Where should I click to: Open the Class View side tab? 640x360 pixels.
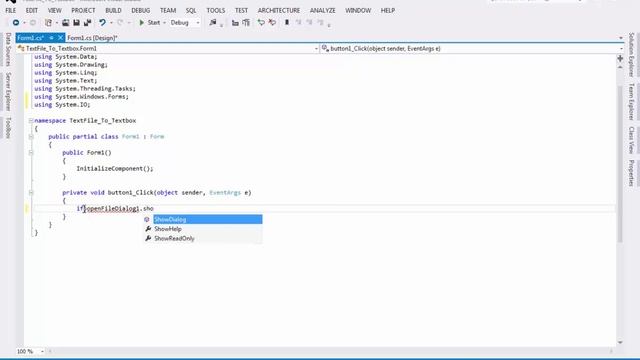pos(631,140)
